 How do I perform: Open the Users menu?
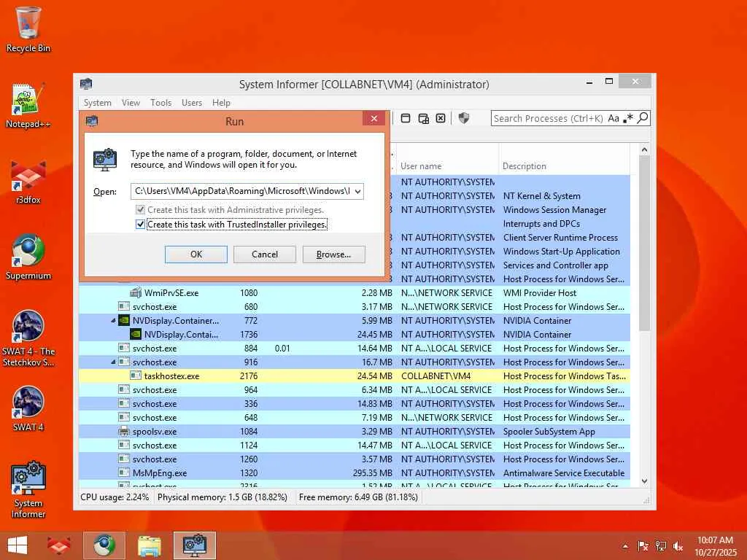tap(192, 102)
